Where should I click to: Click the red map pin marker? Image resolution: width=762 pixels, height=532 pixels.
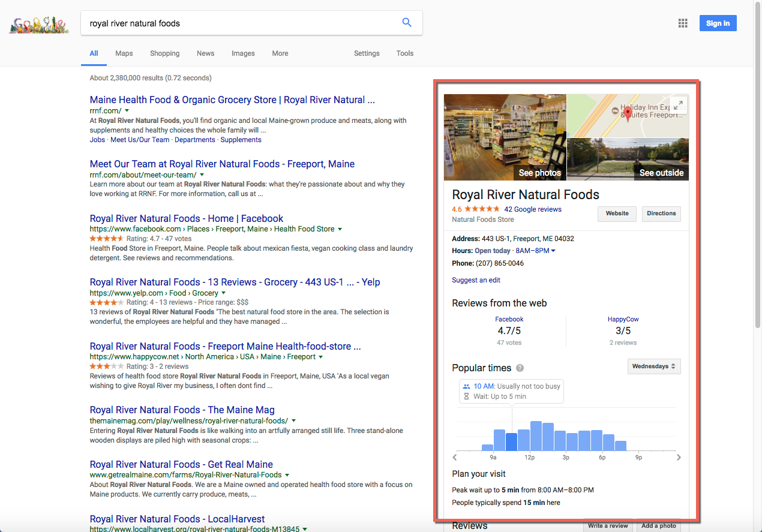[x=628, y=114]
